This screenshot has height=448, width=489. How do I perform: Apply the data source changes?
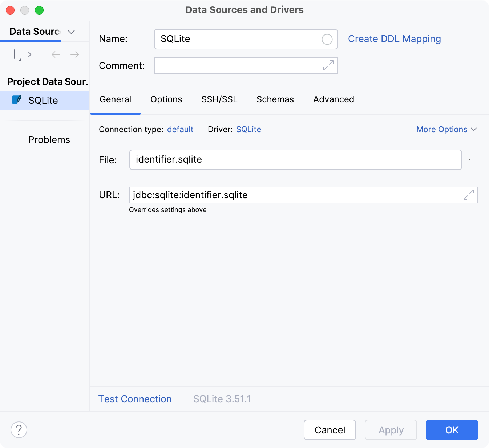(391, 430)
